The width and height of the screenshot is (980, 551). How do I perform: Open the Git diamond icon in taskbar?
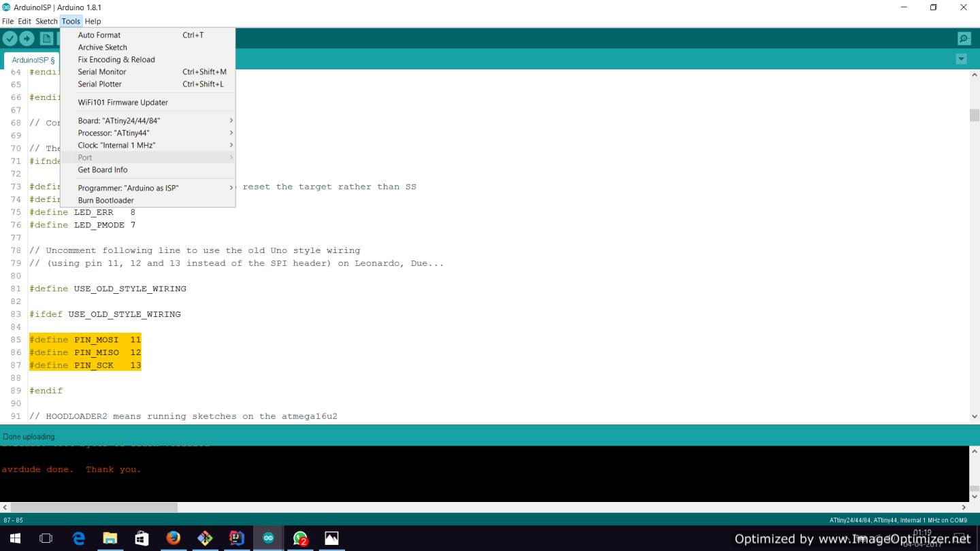(x=205, y=538)
